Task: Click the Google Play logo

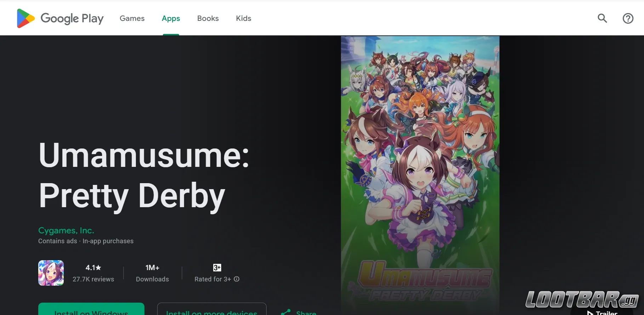Action: 60,18
